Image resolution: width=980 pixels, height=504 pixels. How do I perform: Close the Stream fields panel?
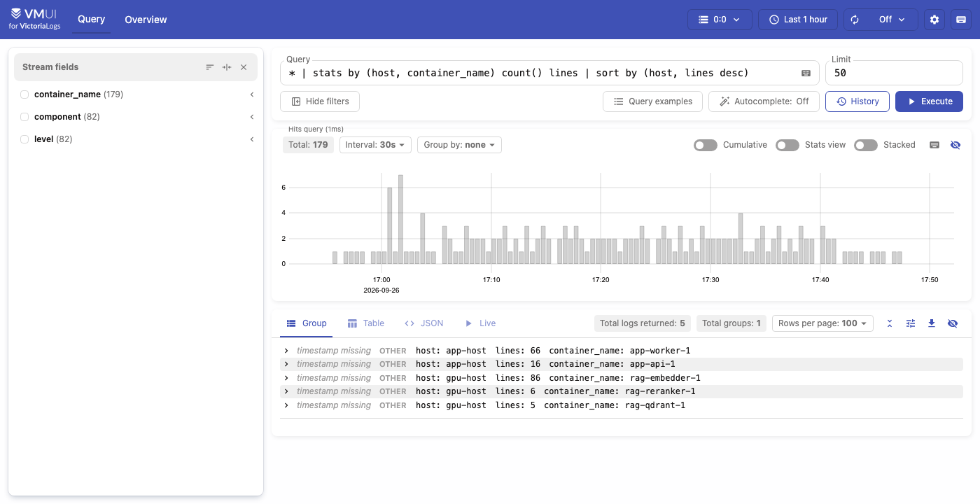(x=244, y=67)
